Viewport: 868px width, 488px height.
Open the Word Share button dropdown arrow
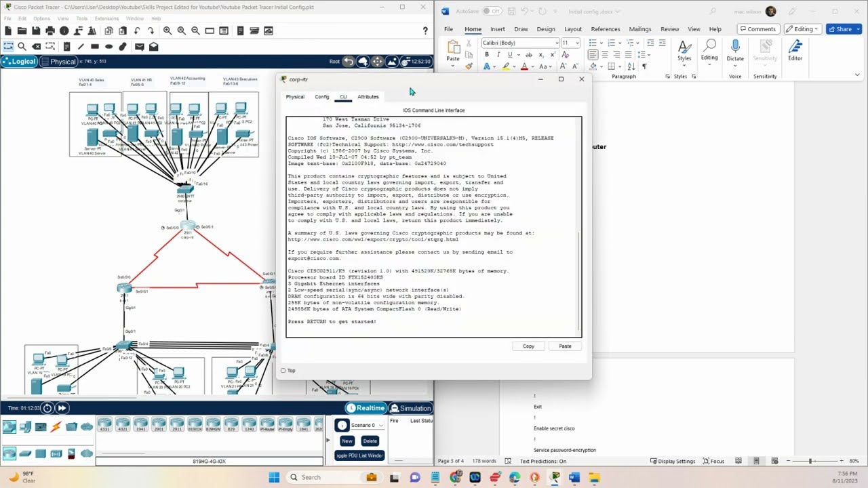point(857,29)
